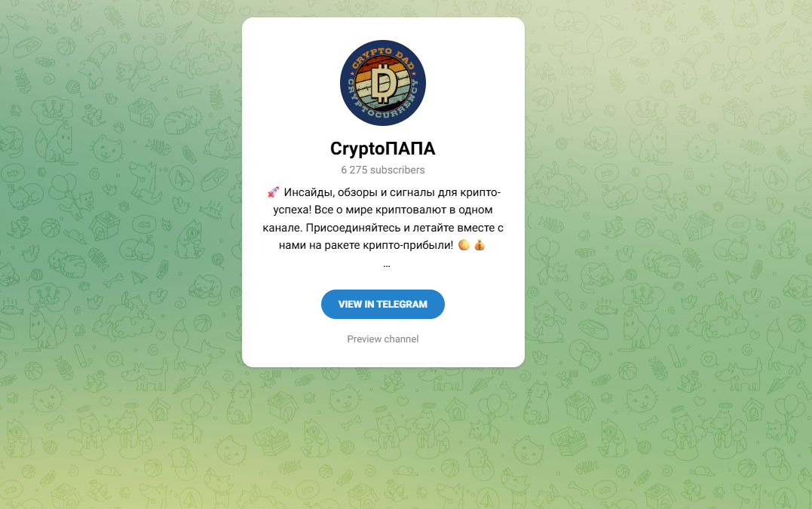Click the word Присоединяйтесь in the description
Screen dimensions: 812x509
click(x=353, y=228)
